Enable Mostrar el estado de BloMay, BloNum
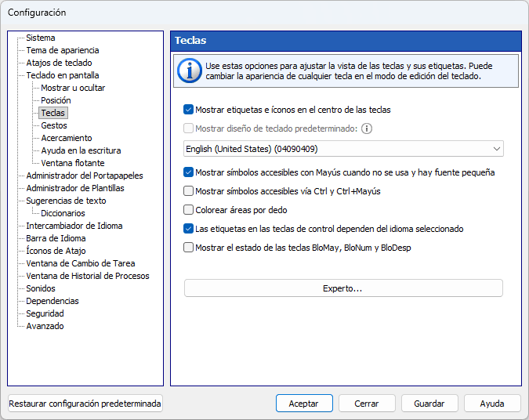Screen dimensions: 529x420 [188, 248]
